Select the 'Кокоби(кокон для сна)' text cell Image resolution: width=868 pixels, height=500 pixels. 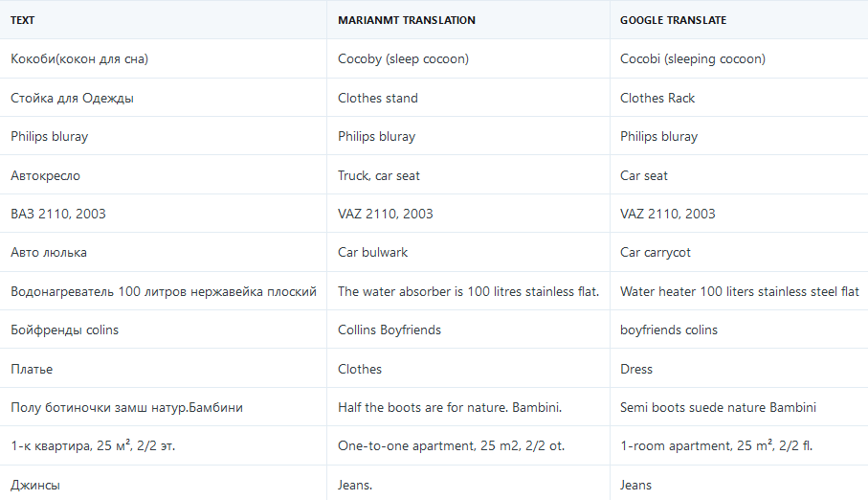[79, 59]
